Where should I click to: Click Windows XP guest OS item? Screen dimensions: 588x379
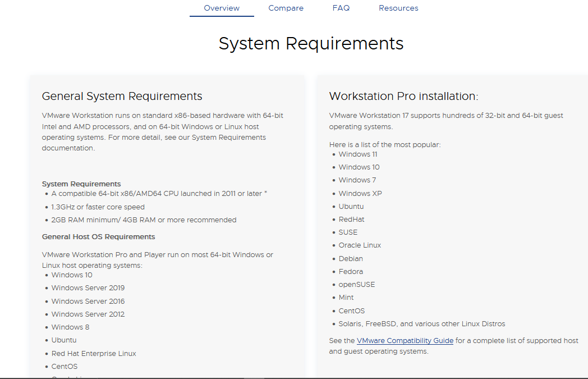[360, 194]
